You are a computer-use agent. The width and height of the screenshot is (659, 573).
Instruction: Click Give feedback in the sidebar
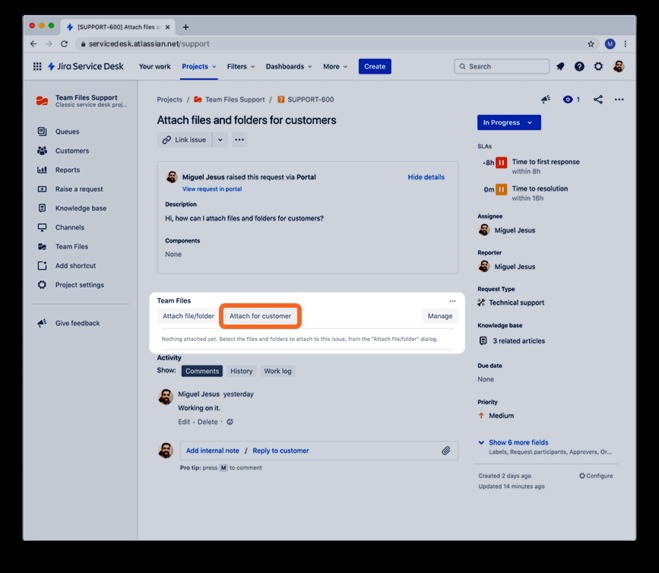tap(80, 323)
